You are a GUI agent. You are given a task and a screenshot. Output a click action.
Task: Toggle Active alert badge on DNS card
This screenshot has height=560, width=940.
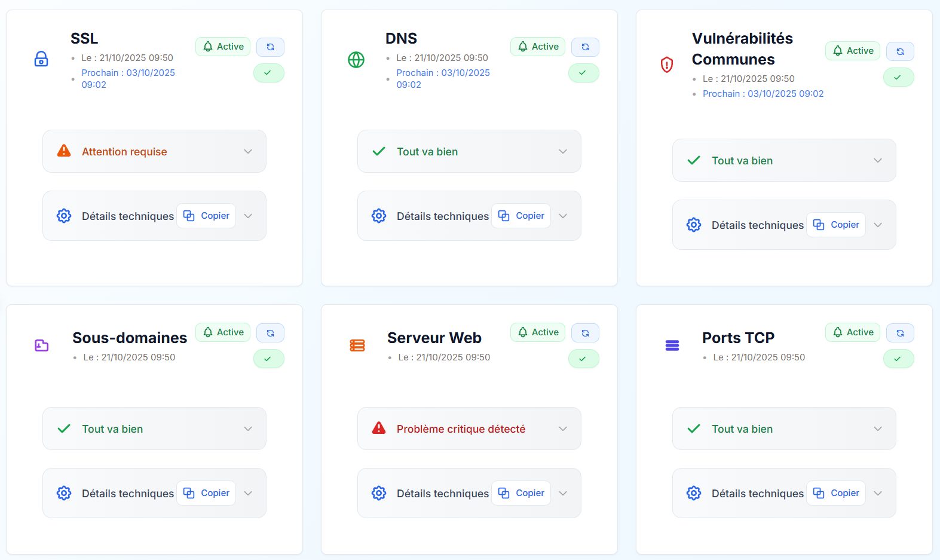coord(538,47)
